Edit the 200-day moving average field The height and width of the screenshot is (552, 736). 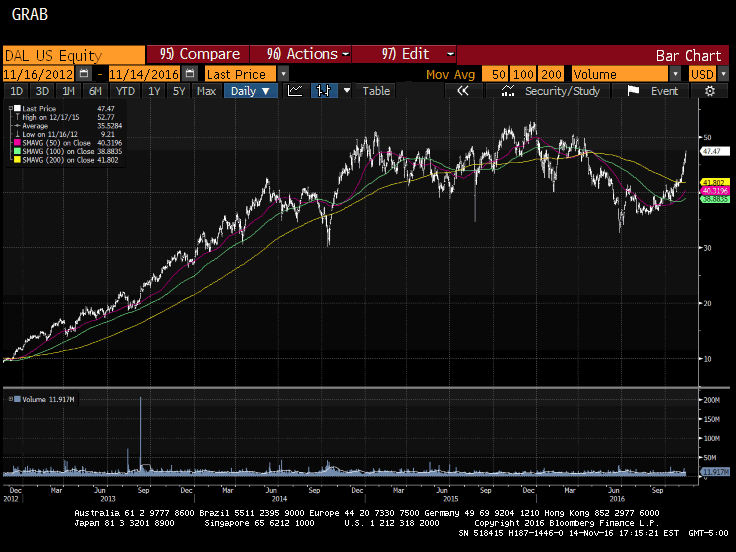tap(551, 74)
